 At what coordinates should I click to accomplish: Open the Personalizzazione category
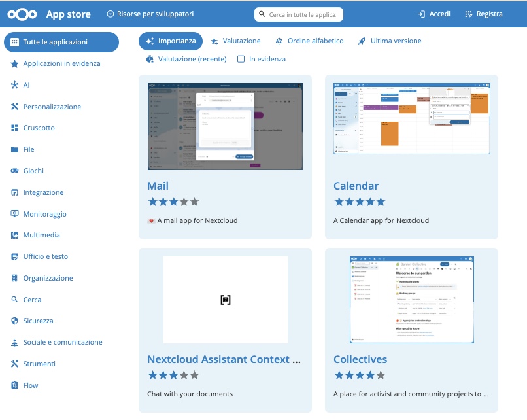click(x=52, y=107)
